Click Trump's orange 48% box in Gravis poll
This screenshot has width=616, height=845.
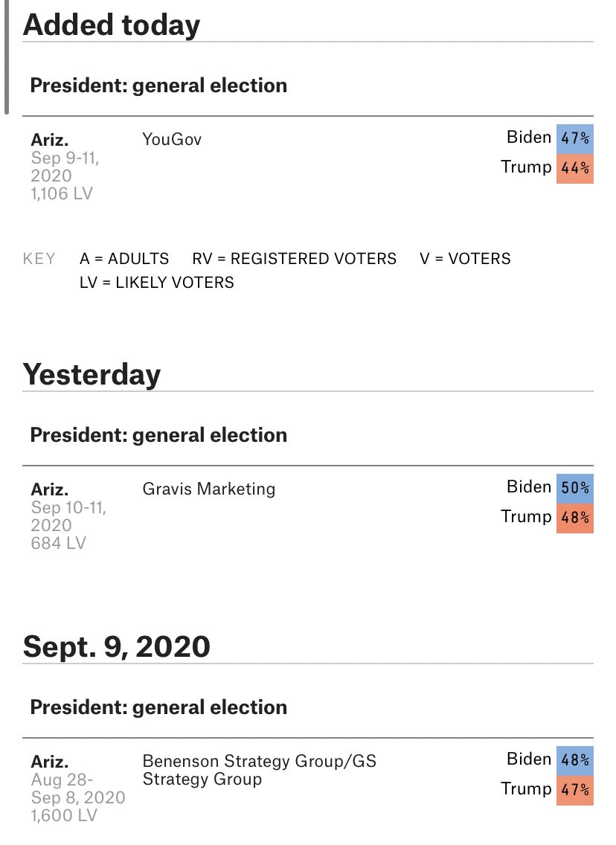pyautogui.click(x=574, y=517)
